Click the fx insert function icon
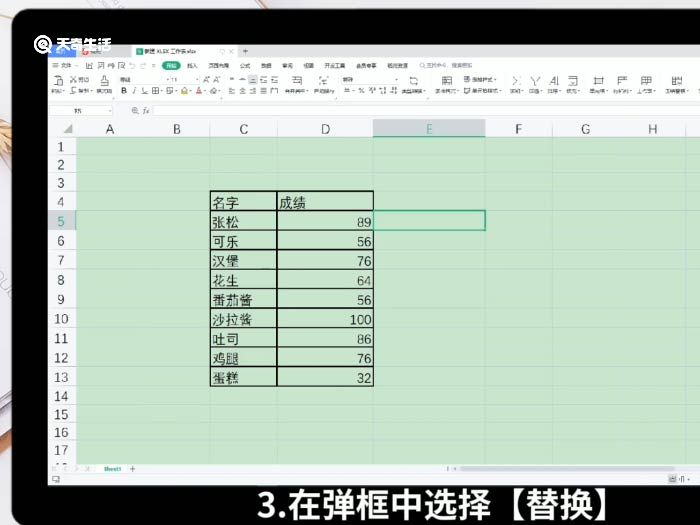700x525 pixels. [146, 111]
